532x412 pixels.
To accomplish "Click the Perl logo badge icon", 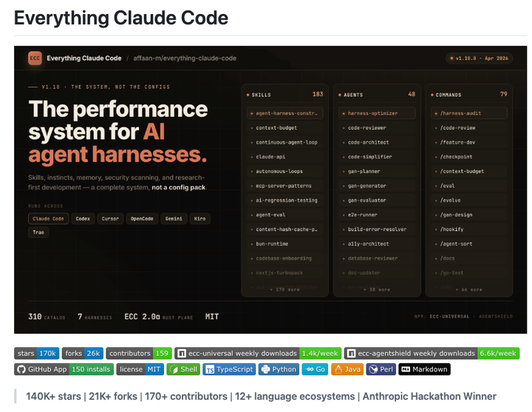I will click(x=374, y=369).
